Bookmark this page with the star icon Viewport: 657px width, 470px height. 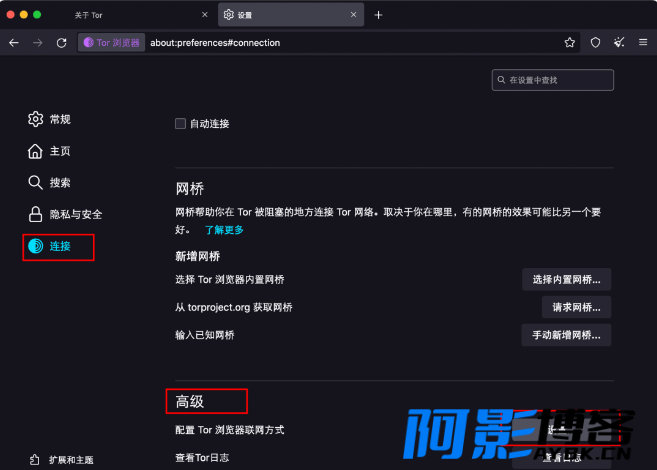(x=569, y=43)
